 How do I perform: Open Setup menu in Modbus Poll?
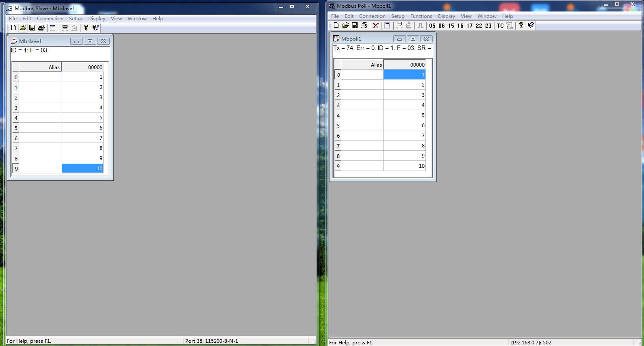(398, 16)
